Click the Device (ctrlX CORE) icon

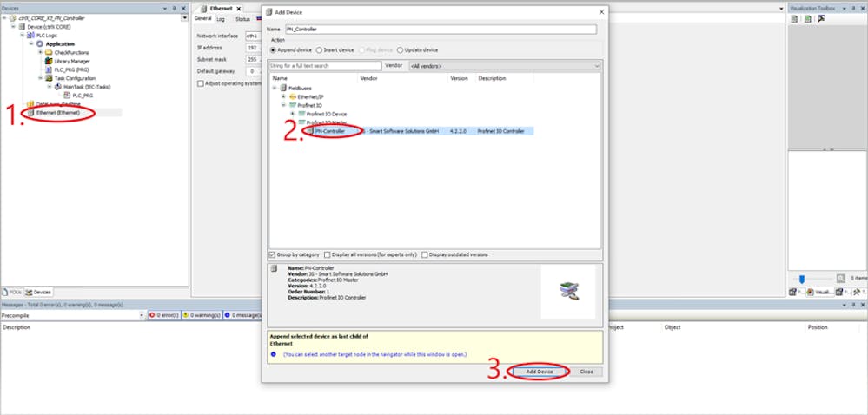[22, 27]
